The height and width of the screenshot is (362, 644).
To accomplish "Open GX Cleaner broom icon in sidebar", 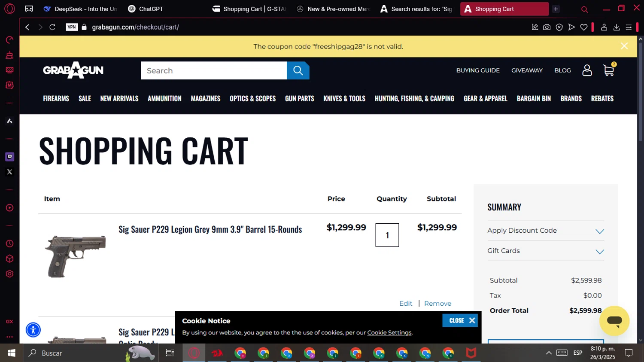I will click(9, 55).
